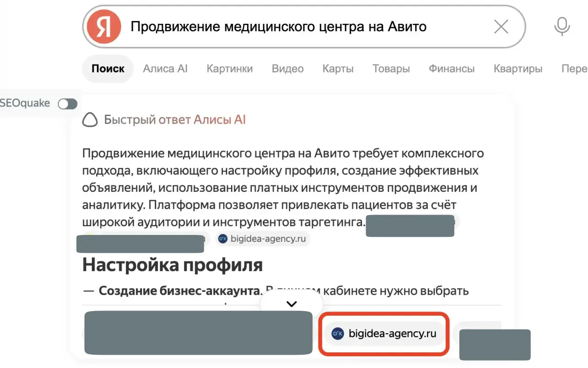The image size is (588, 368).
Task: Clear the search query with the X
Action: click(501, 27)
